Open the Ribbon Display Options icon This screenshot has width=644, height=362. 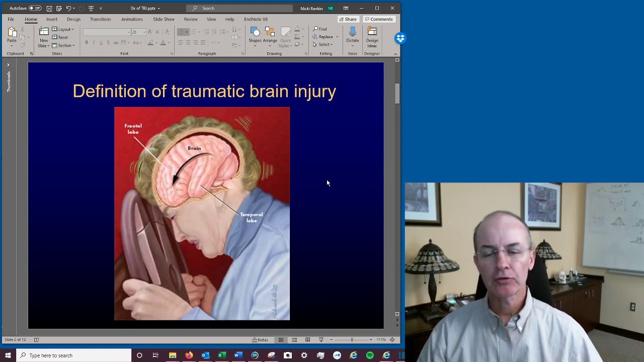346,8
